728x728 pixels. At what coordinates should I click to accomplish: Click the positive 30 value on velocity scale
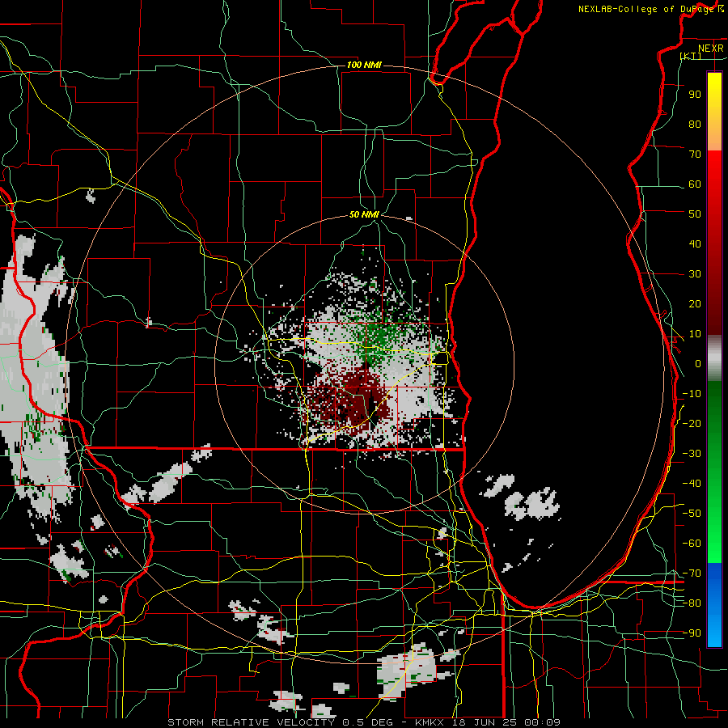click(x=695, y=274)
